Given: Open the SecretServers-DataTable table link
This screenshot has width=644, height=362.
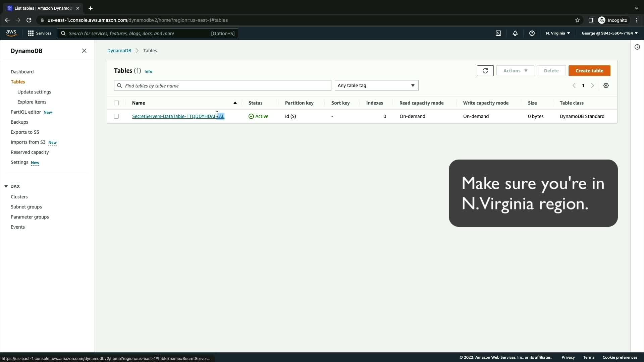Looking at the screenshot, I should [174, 116].
